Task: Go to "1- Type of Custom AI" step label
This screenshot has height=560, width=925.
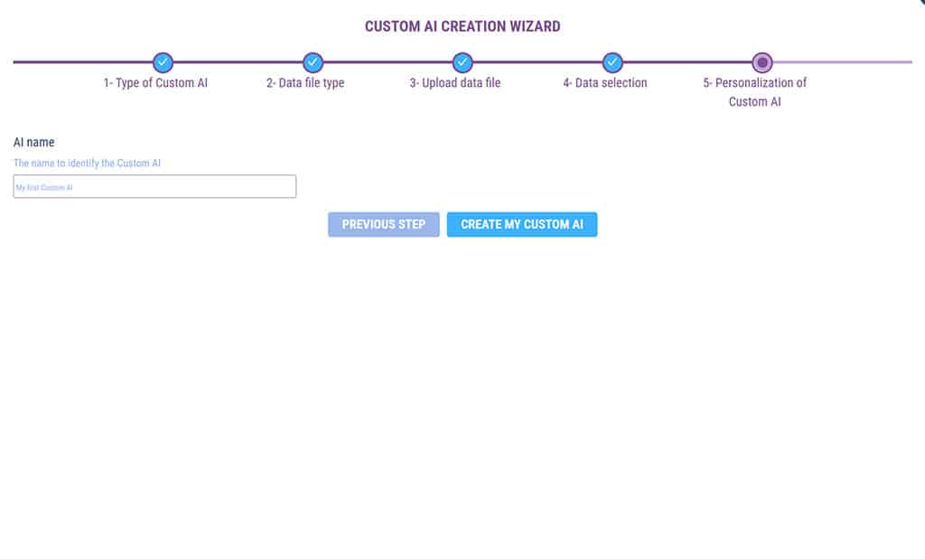Action: pyautogui.click(x=156, y=83)
